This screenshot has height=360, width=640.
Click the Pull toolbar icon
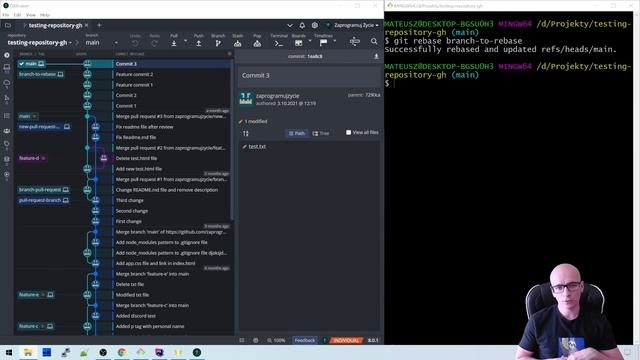pyautogui.click(x=174, y=43)
